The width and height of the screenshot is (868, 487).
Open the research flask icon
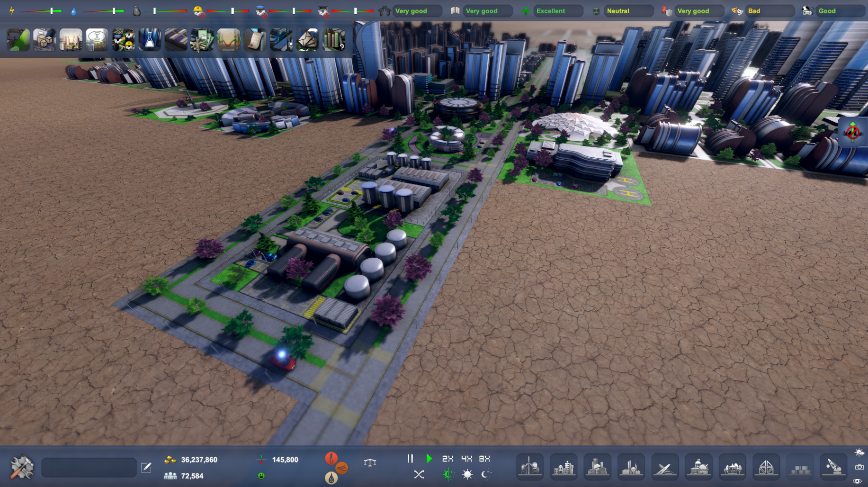(150, 40)
